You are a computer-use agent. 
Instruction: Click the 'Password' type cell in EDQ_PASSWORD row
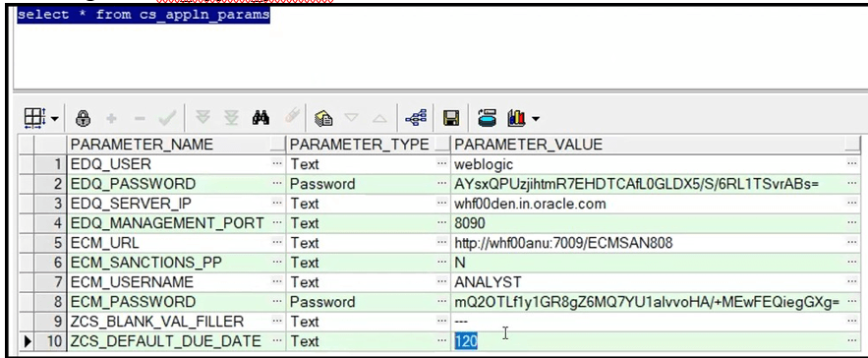pyautogui.click(x=368, y=184)
